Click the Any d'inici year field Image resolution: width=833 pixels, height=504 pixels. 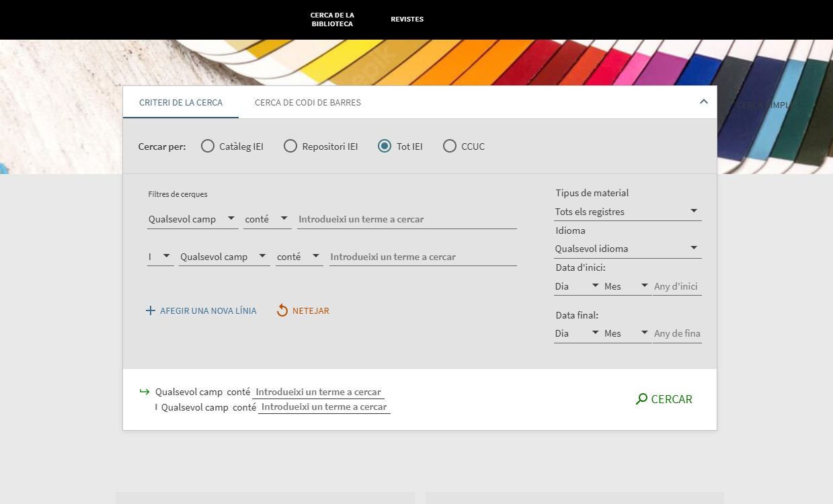676,286
